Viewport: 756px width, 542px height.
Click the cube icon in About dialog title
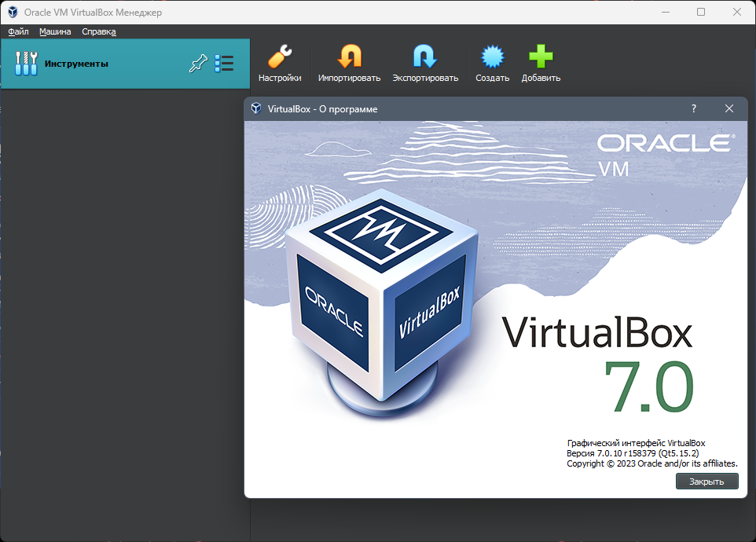pyautogui.click(x=256, y=108)
